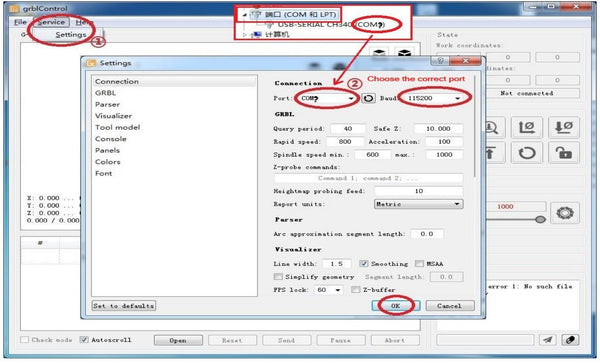Viewport: 600px width, 363px height.
Task: Open the Help menu
Action: (84, 22)
